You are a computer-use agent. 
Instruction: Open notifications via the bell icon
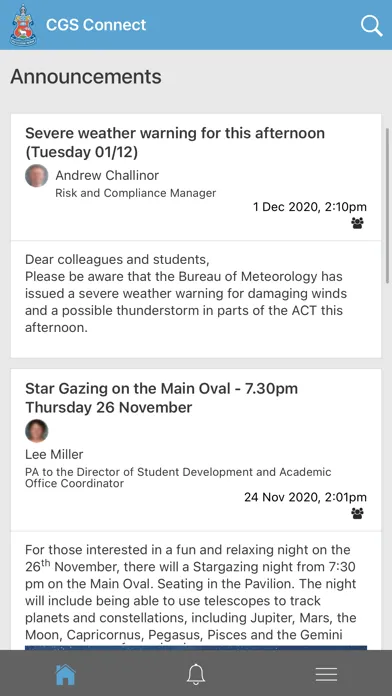(196, 674)
